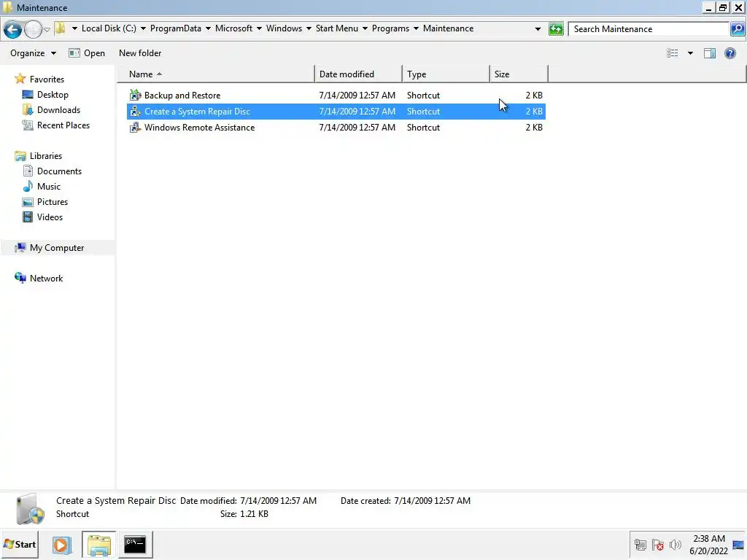Screen dimensions: 747x560
Task: Click the Backup and Restore date modified cell
Action: [357, 96]
